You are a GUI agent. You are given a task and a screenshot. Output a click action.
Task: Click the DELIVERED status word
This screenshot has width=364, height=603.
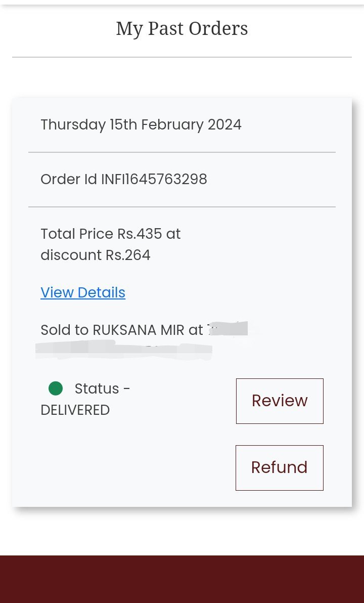pyautogui.click(x=75, y=410)
